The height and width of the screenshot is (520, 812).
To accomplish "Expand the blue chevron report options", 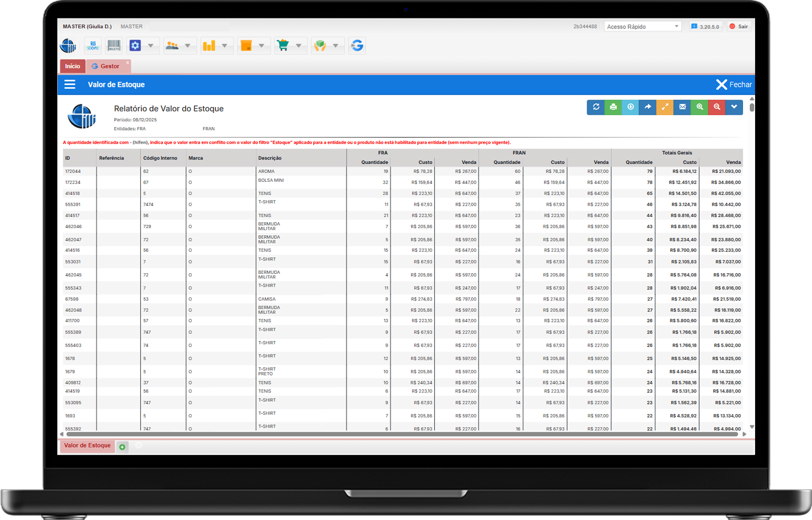I will (x=734, y=107).
